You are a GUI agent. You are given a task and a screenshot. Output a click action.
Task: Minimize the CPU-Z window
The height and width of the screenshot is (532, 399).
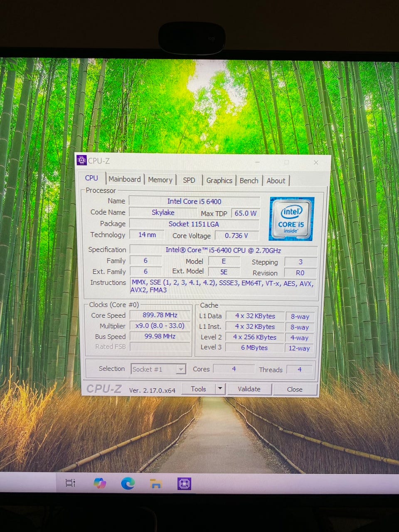258,162
